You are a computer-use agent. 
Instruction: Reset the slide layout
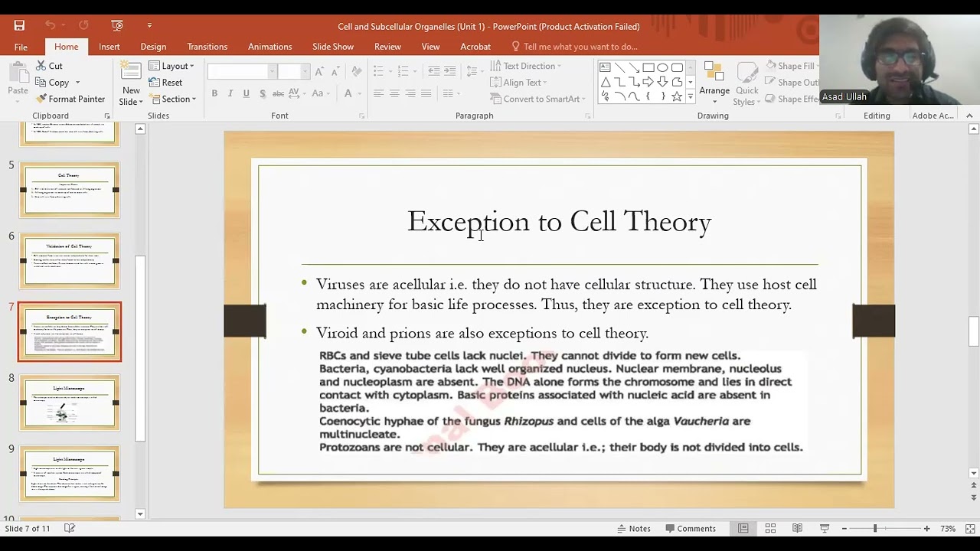tap(165, 83)
